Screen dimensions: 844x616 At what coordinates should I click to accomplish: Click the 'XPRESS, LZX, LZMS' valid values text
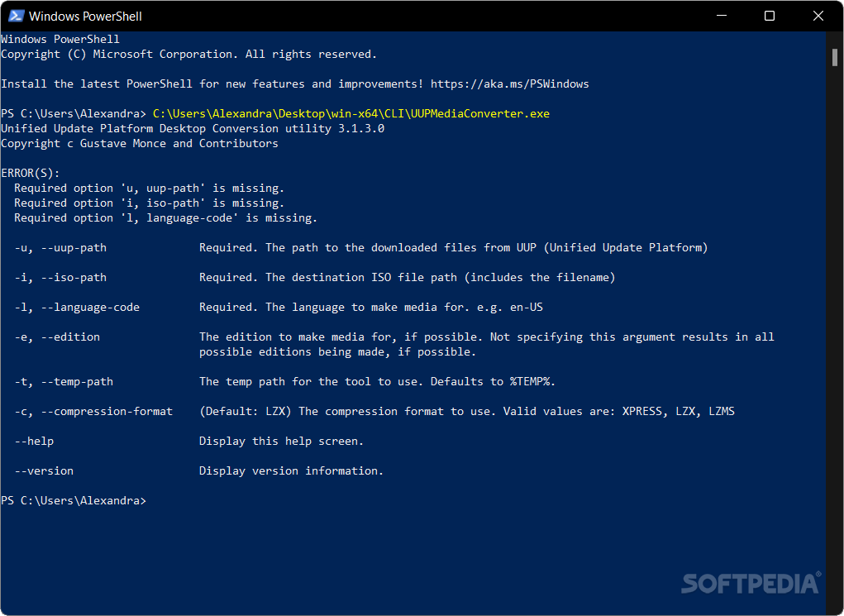(678, 412)
